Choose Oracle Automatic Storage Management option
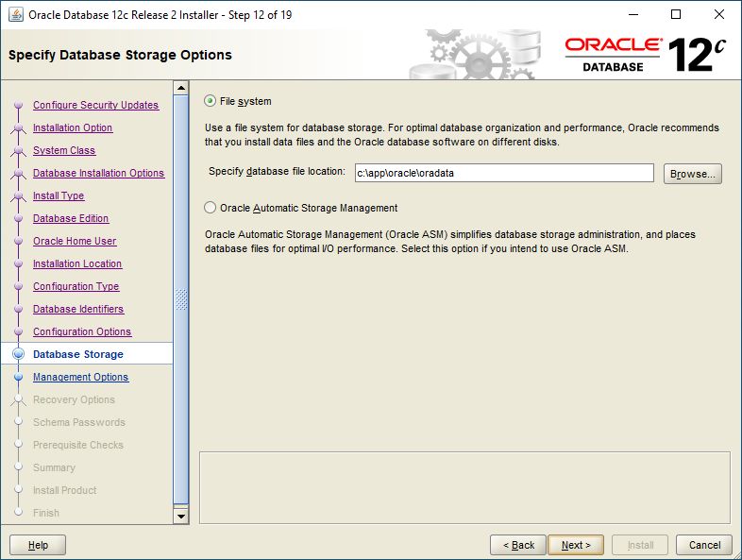Screen dimensions: 742x560 [x=211, y=208]
